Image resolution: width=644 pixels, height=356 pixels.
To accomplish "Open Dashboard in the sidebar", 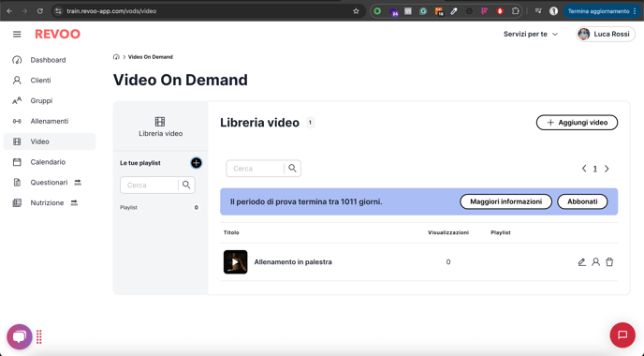I will tap(50, 60).
